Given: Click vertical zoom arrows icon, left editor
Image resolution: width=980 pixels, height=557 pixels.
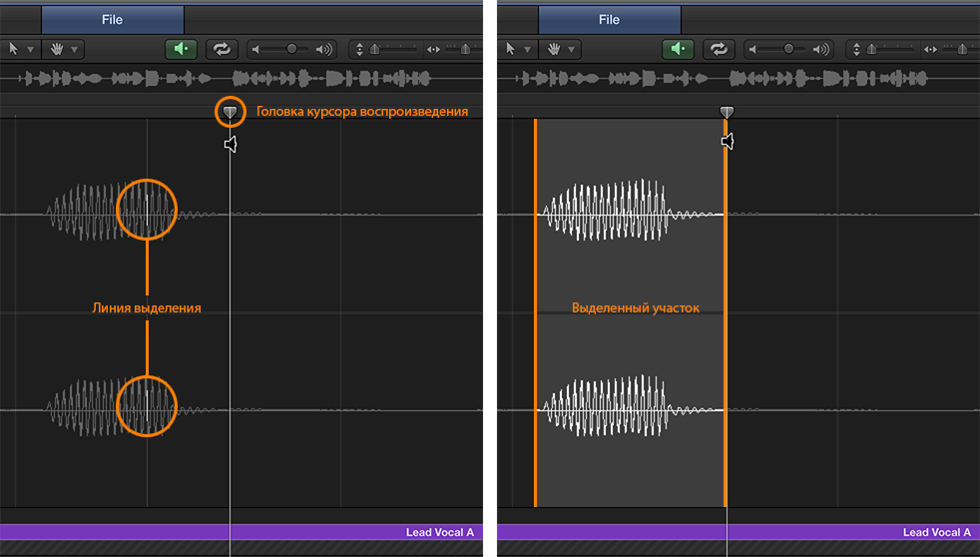Looking at the screenshot, I should (359, 49).
